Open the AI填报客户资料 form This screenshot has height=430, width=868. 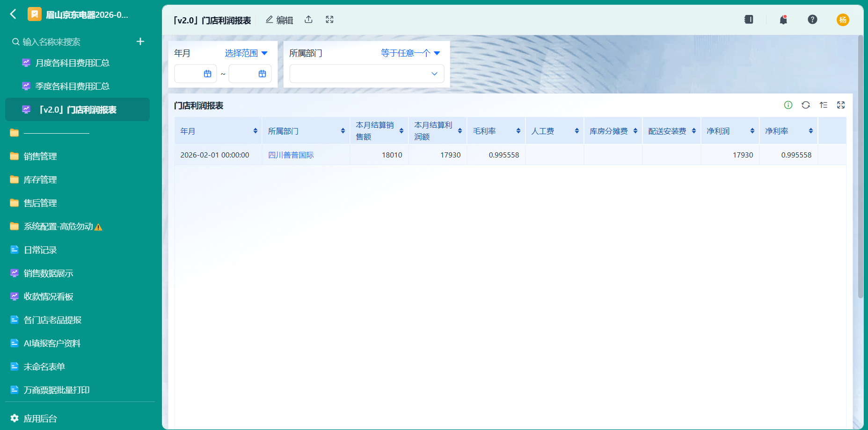[x=77, y=343]
